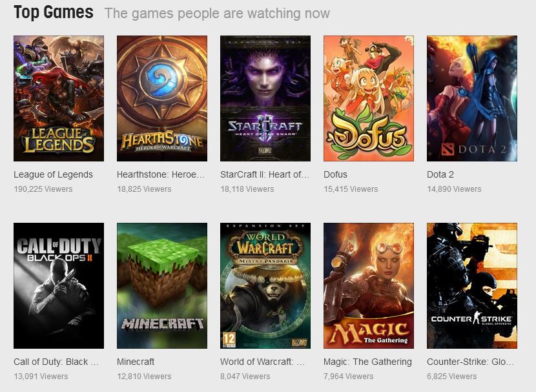Screen dimensions: 536x392
Task: Select Call of Duty Black Ops II cover
Action: click(59, 285)
